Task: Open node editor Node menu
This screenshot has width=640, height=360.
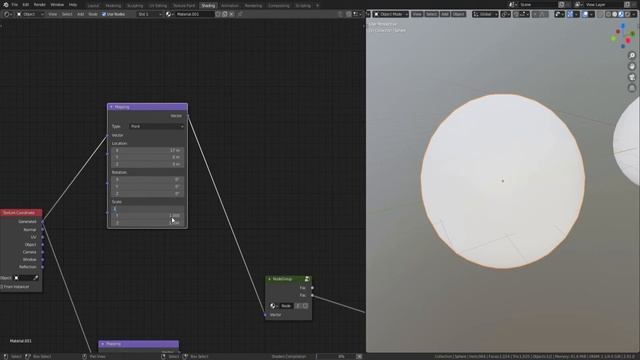Action: point(93,14)
